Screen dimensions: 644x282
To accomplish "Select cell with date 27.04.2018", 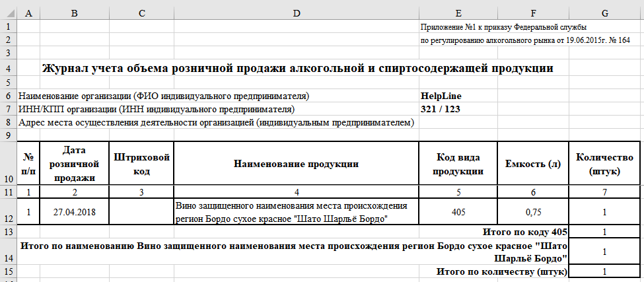I will tap(75, 212).
